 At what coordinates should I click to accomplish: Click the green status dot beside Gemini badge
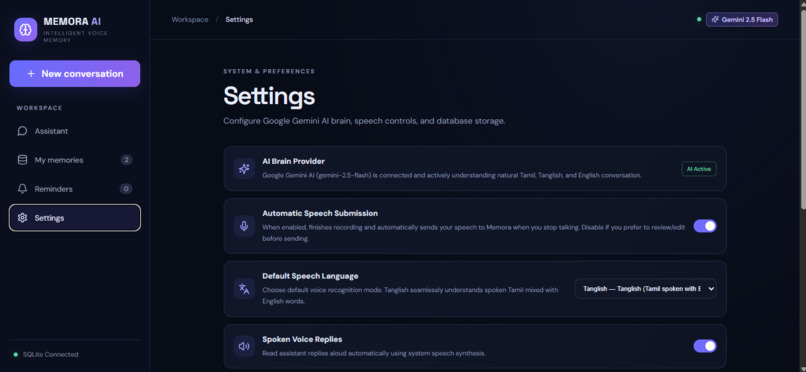[699, 20]
